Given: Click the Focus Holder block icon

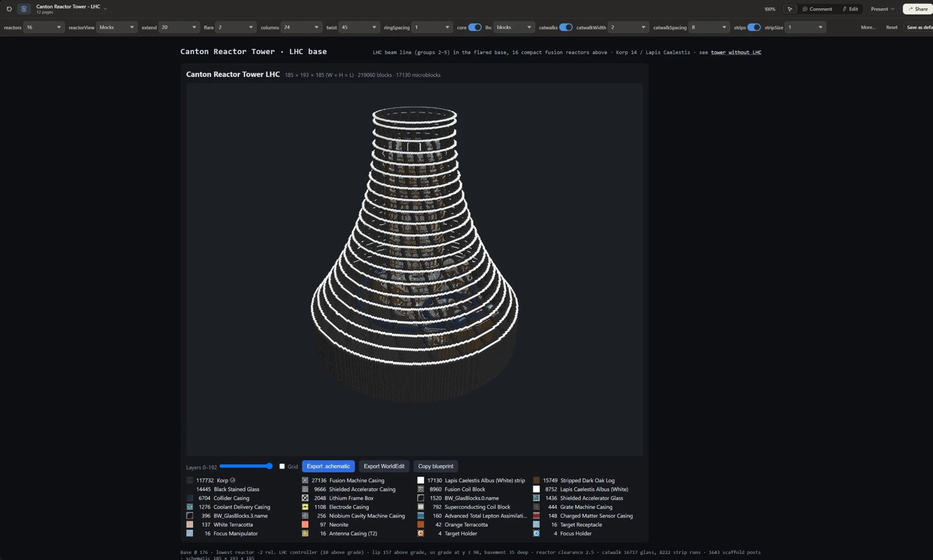Looking at the screenshot, I should click(536, 533).
